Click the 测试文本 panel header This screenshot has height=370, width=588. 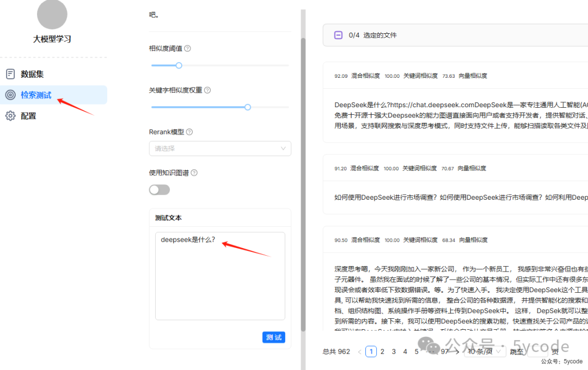click(220, 218)
